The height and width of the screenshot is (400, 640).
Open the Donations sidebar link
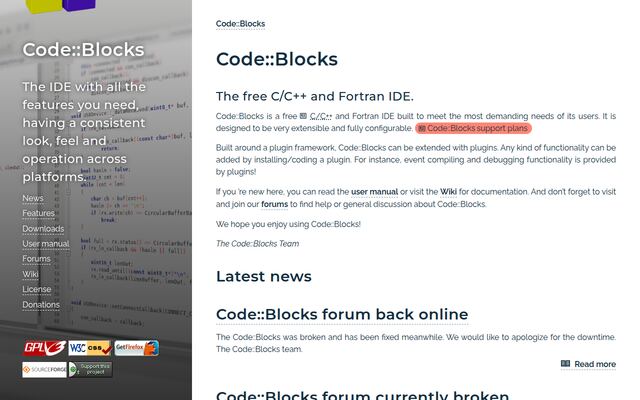[41, 305]
